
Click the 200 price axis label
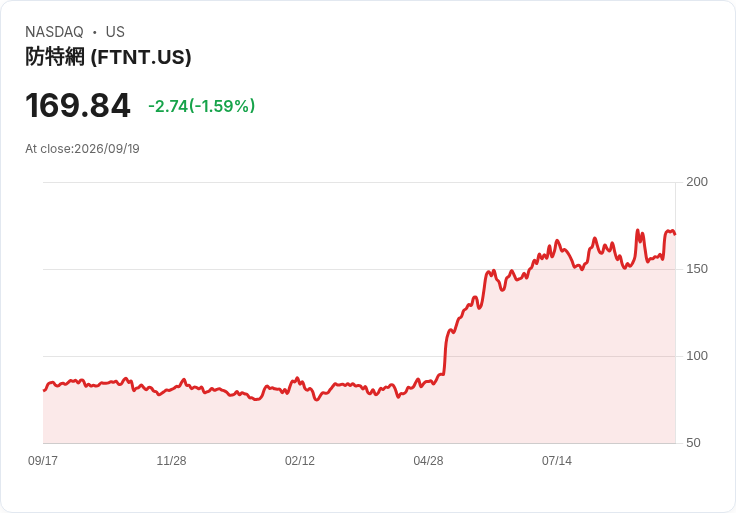(697, 182)
